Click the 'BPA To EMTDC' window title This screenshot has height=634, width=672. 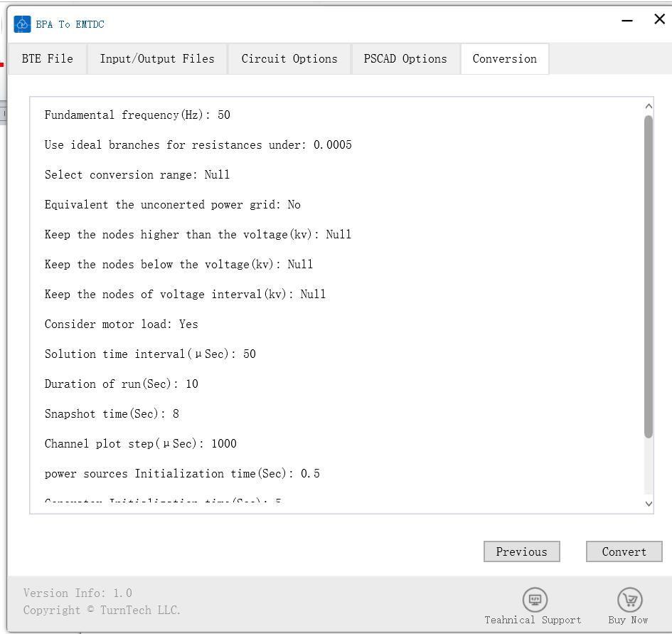pyautogui.click(x=70, y=24)
